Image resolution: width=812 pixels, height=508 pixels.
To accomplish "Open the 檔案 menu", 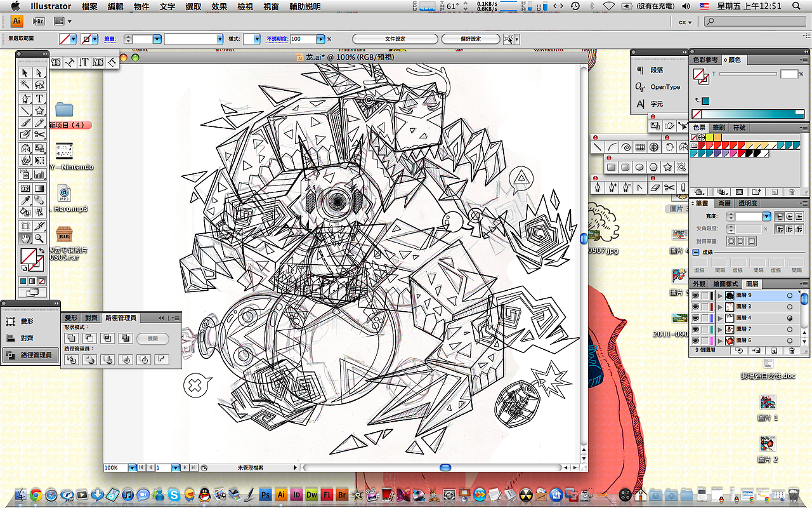I will (x=89, y=6).
